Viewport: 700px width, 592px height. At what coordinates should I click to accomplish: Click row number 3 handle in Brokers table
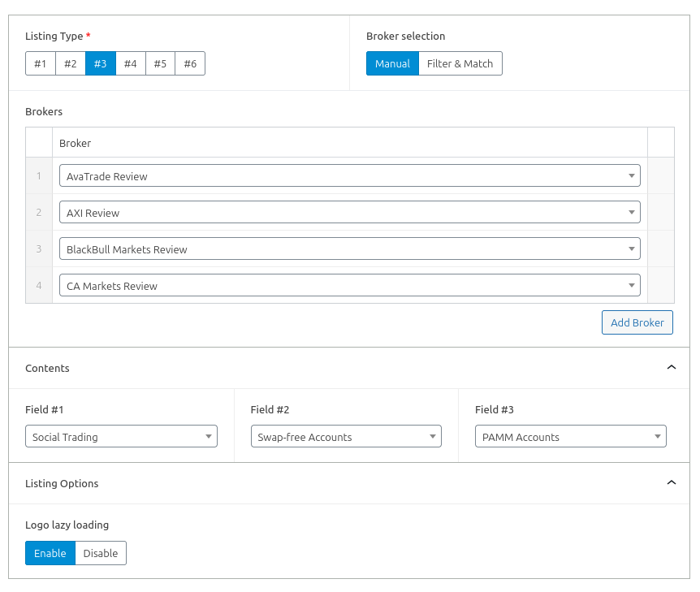[39, 248]
